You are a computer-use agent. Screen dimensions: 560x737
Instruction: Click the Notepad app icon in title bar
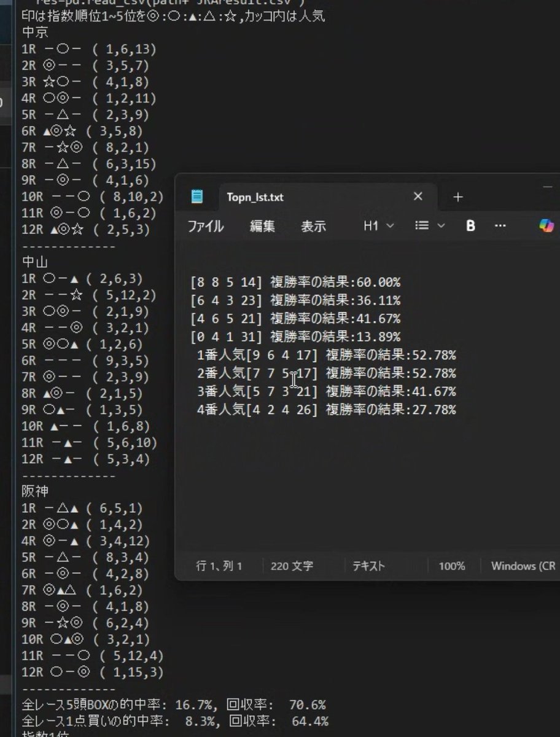click(197, 197)
